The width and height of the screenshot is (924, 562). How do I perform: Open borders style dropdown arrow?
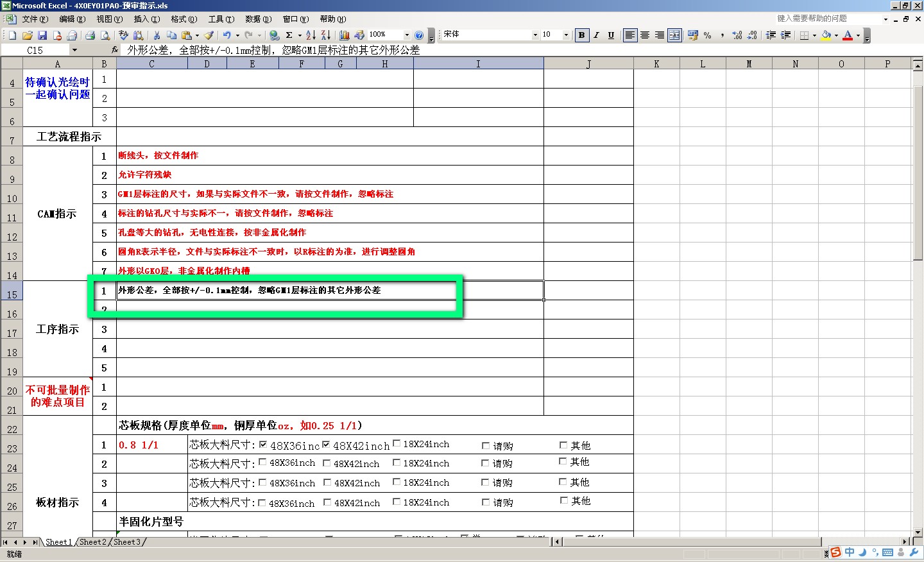pos(814,35)
